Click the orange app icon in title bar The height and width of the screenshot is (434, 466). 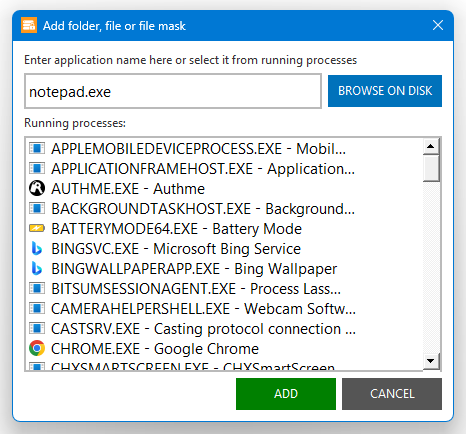tap(29, 25)
